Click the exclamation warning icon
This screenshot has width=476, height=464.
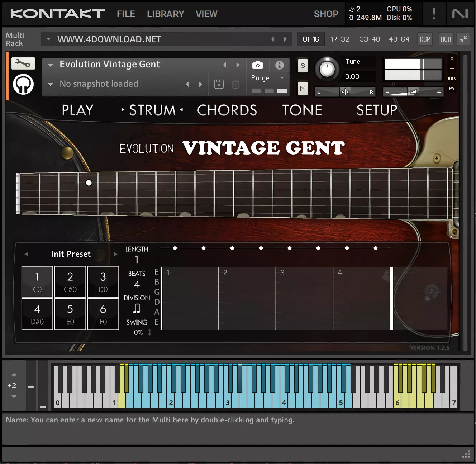(434, 14)
